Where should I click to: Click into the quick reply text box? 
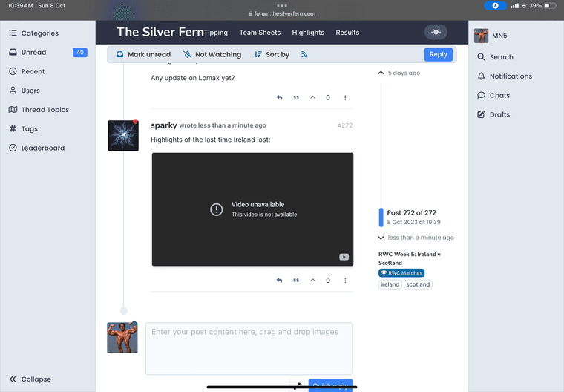(x=249, y=348)
